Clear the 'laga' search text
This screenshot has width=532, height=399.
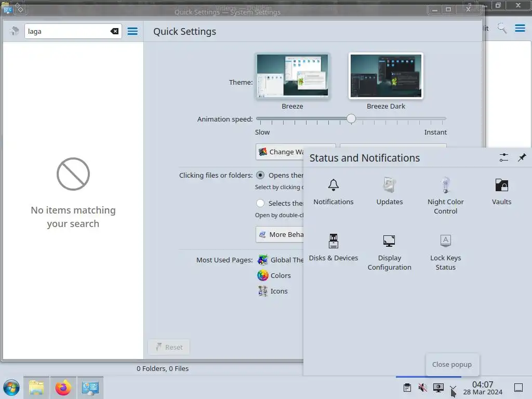click(x=114, y=31)
